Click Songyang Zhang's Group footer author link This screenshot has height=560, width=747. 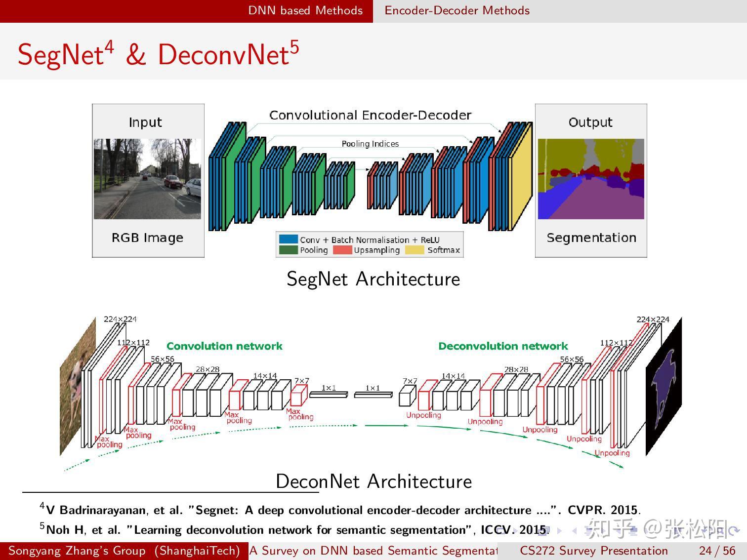tap(124, 551)
